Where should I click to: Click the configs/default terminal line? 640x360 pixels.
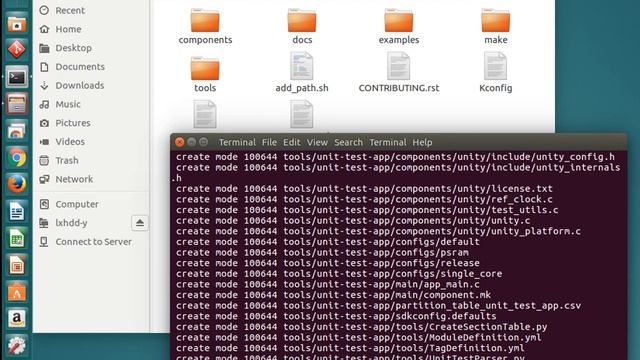(328, 242)
